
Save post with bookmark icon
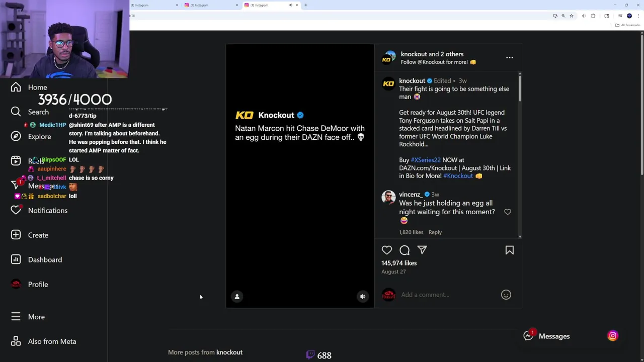point(509,250)
